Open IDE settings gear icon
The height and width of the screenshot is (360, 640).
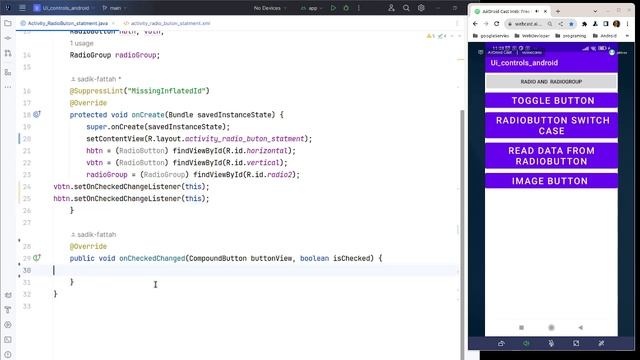[x=421, y=8]
